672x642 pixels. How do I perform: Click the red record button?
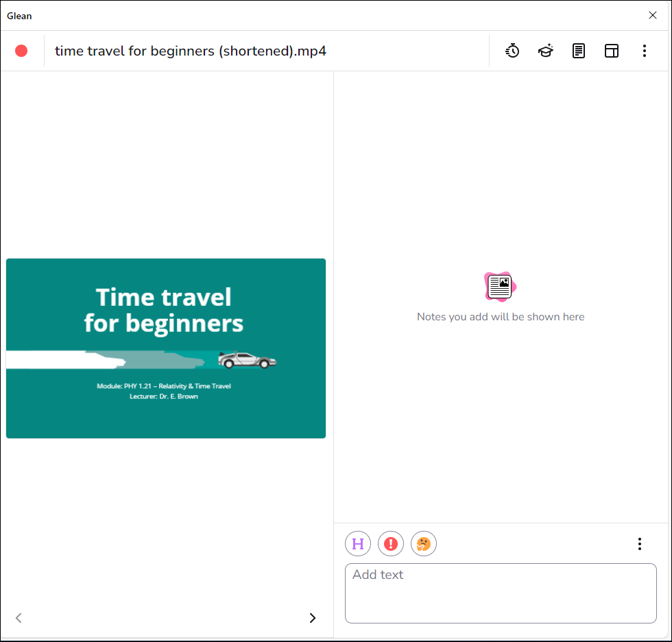tap(21, 51)
